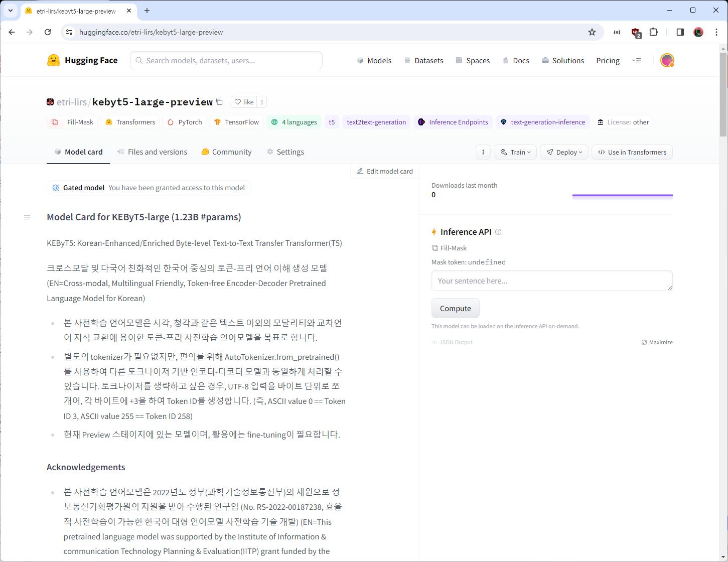Select the Transformers tag

click(130, 122)
